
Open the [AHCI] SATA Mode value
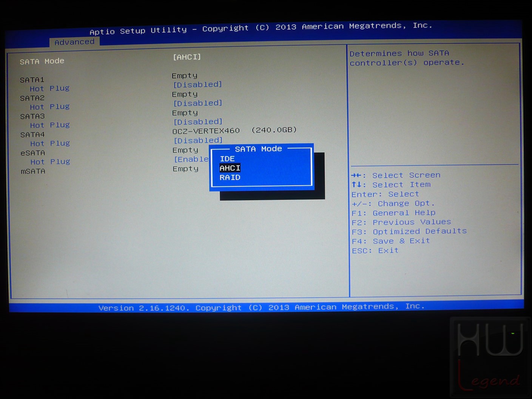187,57
